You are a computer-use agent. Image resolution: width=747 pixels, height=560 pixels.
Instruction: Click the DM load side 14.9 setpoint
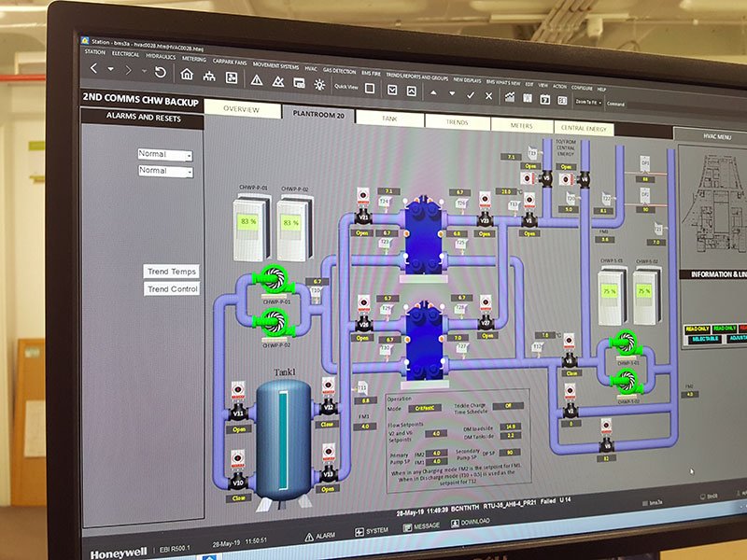510,427
